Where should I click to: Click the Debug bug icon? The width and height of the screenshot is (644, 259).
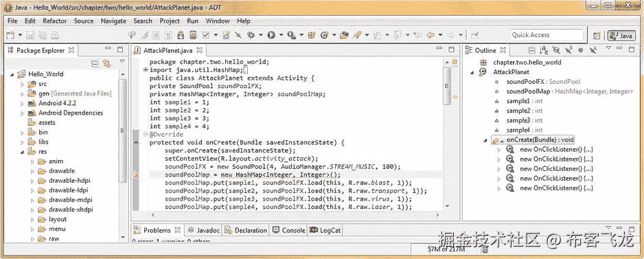click(x=251, y=35)
